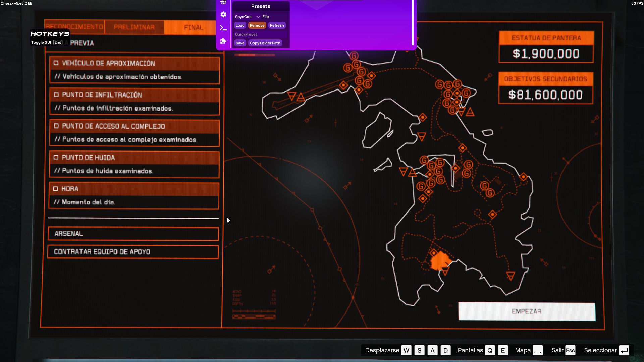Click the Empezar button
The width and height of the screenshot is (644, 362).
527,311
